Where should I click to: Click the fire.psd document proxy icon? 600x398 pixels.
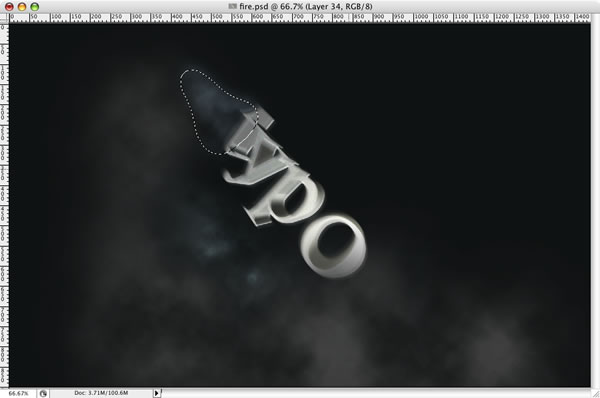(x=233, y=6)
